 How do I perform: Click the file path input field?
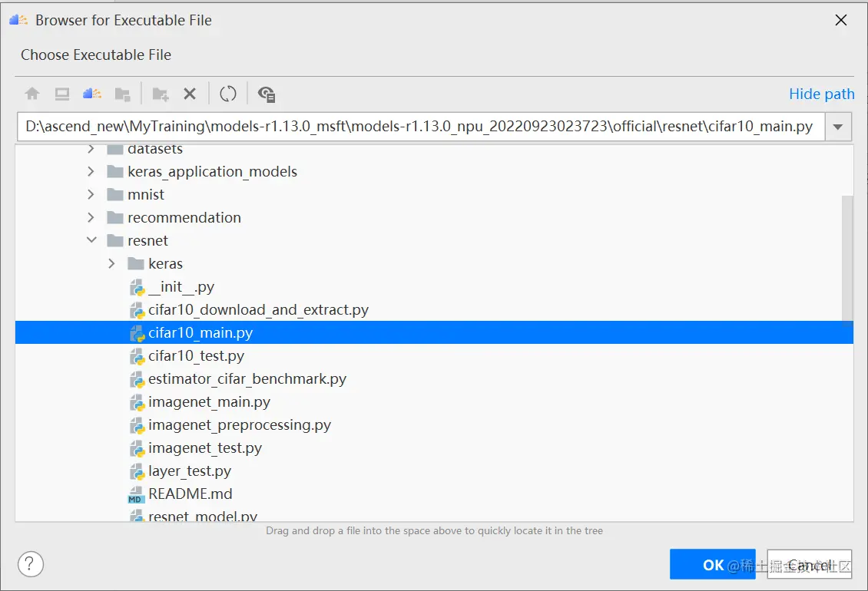point(420,127)
